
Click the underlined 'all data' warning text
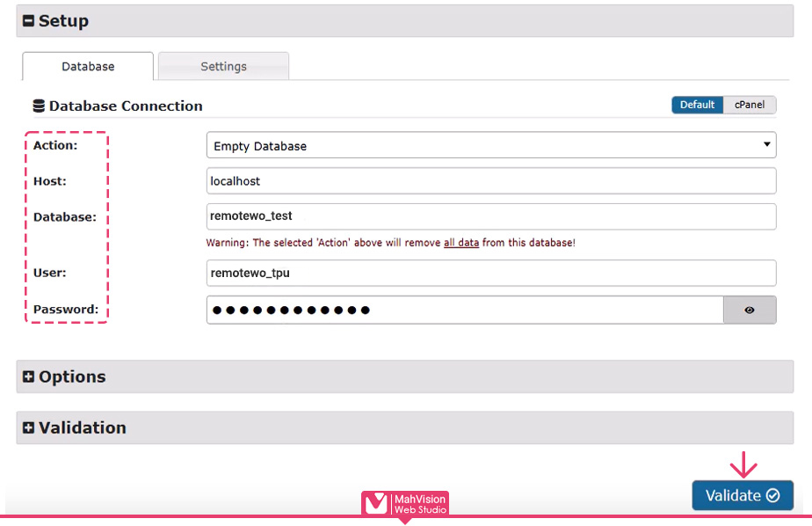(461, 243)
